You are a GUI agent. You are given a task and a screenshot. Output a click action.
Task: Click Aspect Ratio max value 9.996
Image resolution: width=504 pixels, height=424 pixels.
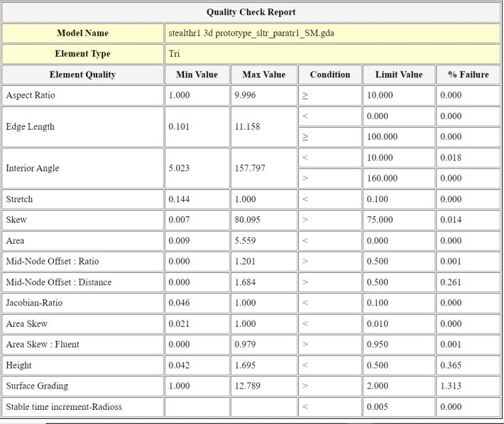pyautogui.click(x=245, y=95)
